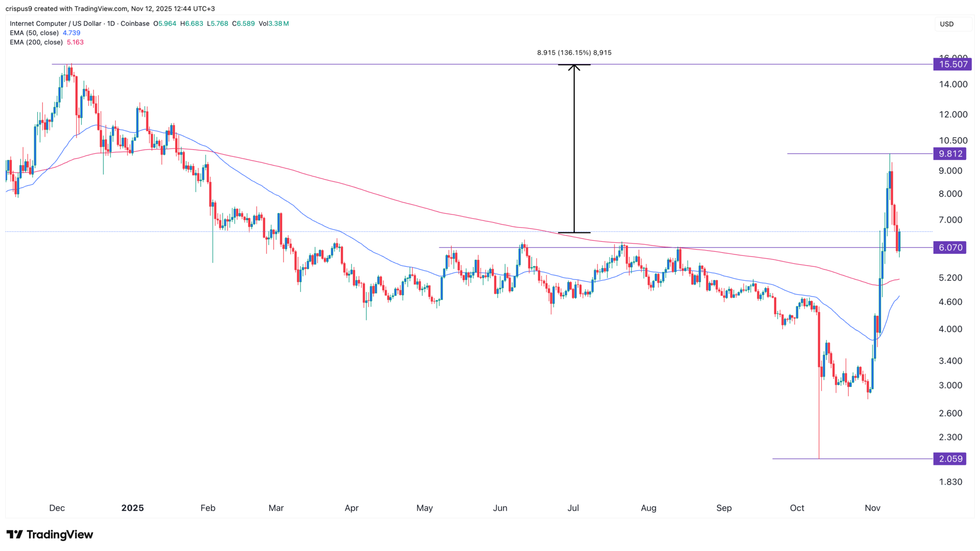Viewport: 980px width, 551px height.
Task: Click the upward measurement arrow head
Action: [x=574, y=67]
